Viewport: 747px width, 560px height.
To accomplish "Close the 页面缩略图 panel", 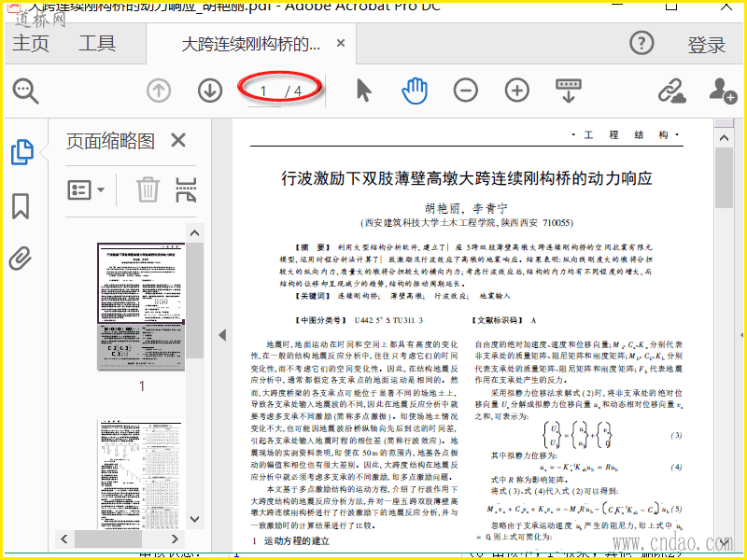I will click(178, 141).
